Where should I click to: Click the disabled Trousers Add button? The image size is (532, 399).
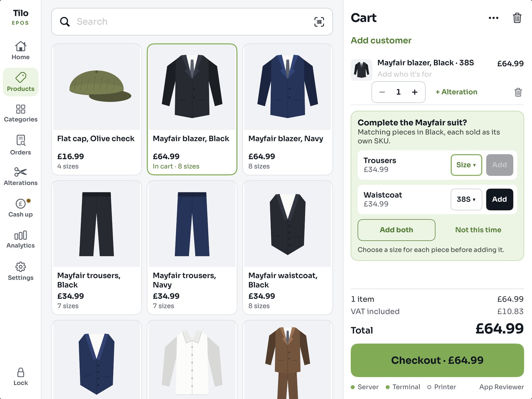coord(499,165)
